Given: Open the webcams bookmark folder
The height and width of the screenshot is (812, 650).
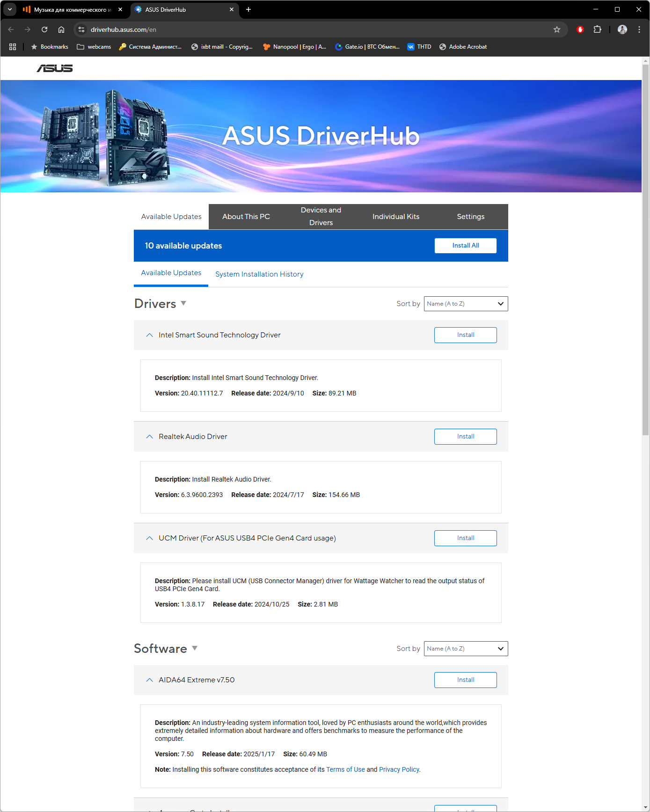Looking at the screenshot, I should click(x=94, y=47).
